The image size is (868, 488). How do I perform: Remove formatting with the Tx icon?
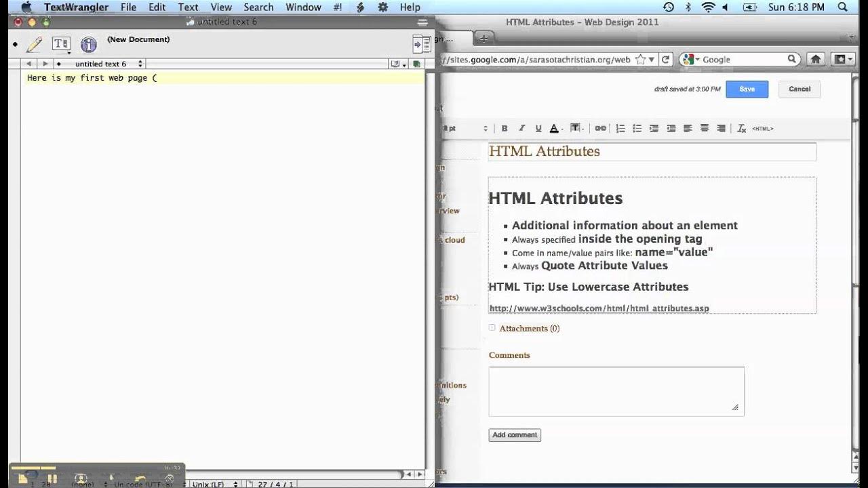[741, 128]
